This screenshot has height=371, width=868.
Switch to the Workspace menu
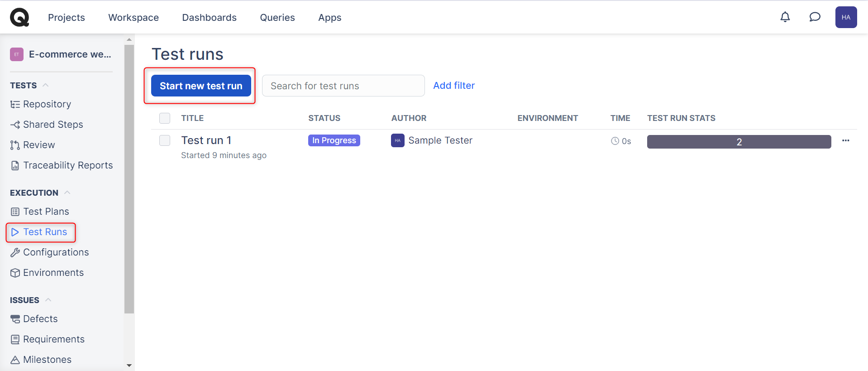(x=134, y=18)
